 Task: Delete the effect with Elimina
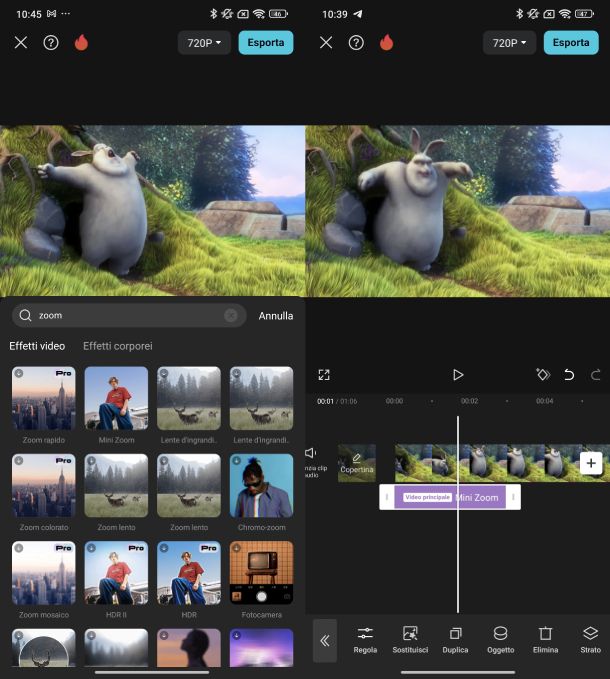545,640
